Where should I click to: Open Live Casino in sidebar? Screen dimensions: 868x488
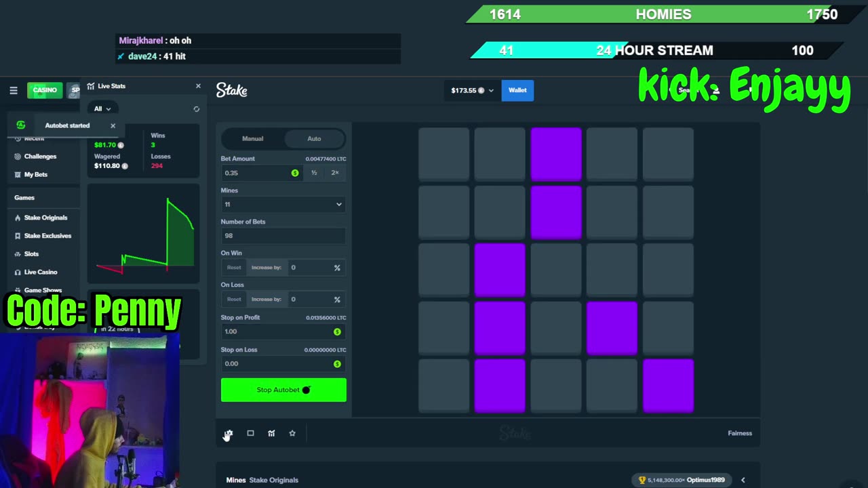[41, 272]
